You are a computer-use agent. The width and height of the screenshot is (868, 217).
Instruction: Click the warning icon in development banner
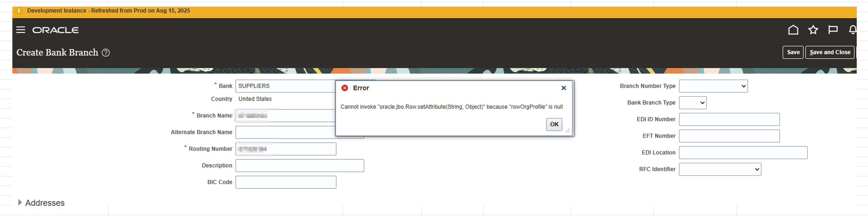19,11
